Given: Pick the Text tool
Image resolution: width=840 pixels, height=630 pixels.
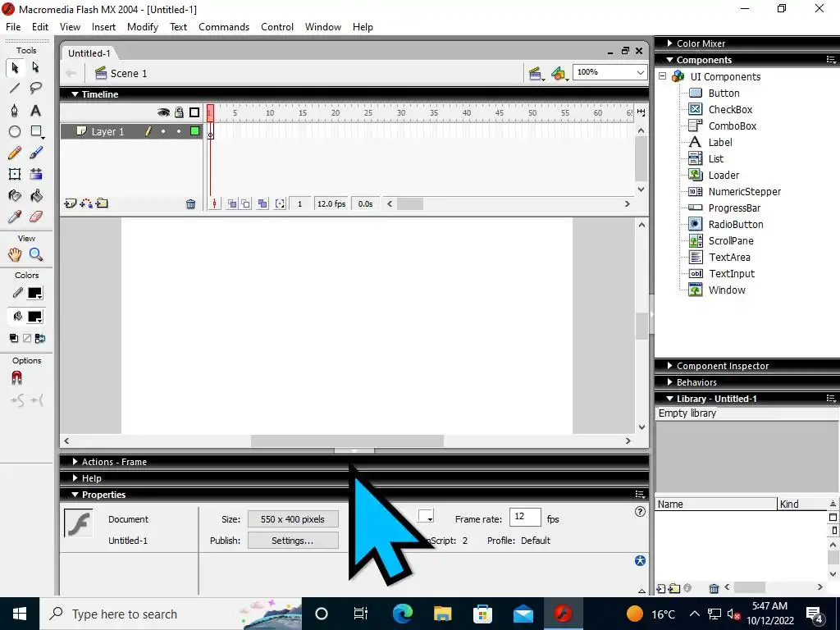Looking at the screenshot, I should pos(36,111).
